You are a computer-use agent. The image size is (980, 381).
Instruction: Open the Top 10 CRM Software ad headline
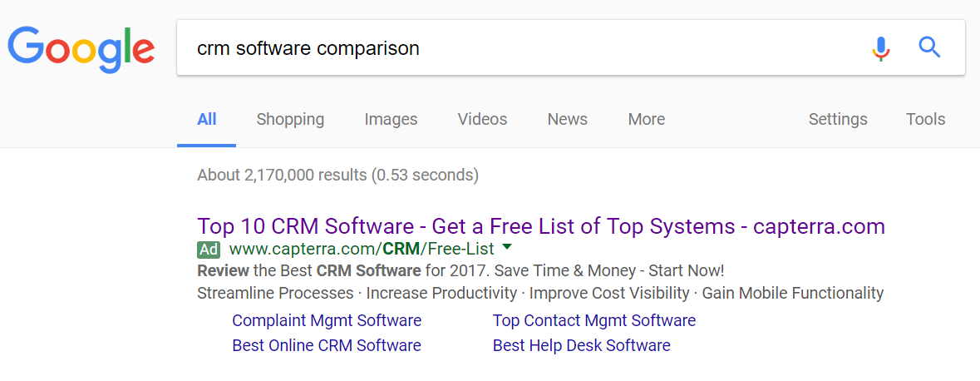click(541, 225)
